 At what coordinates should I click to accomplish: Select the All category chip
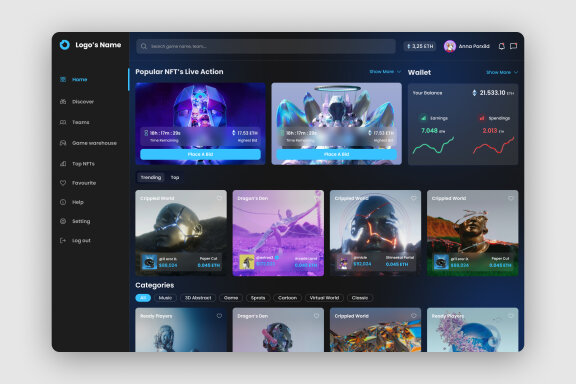143,298
